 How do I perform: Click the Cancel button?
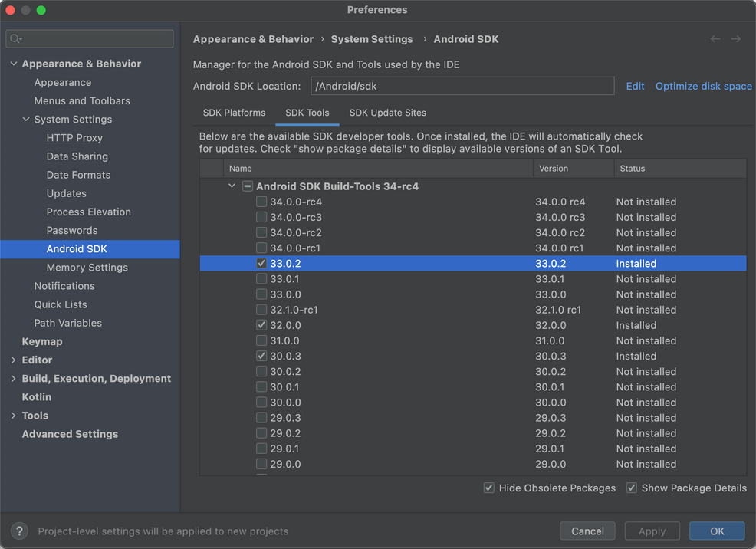(587, 531)
